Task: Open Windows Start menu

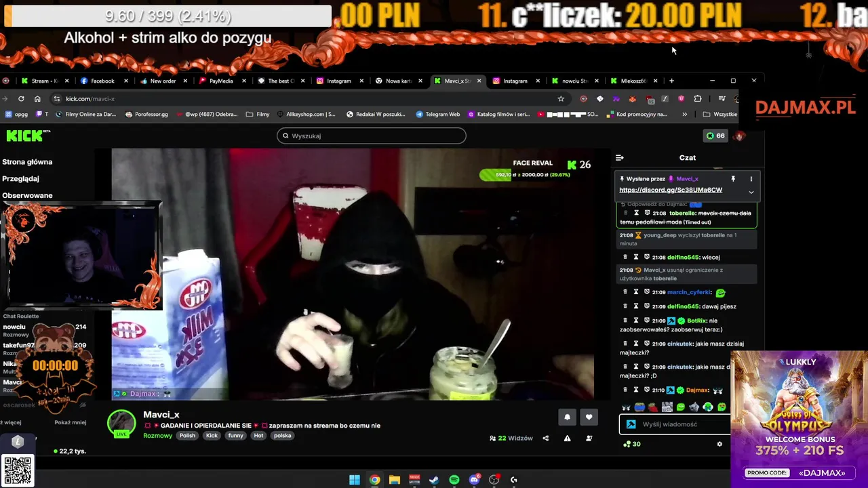Action: click(x=355, y=480)
